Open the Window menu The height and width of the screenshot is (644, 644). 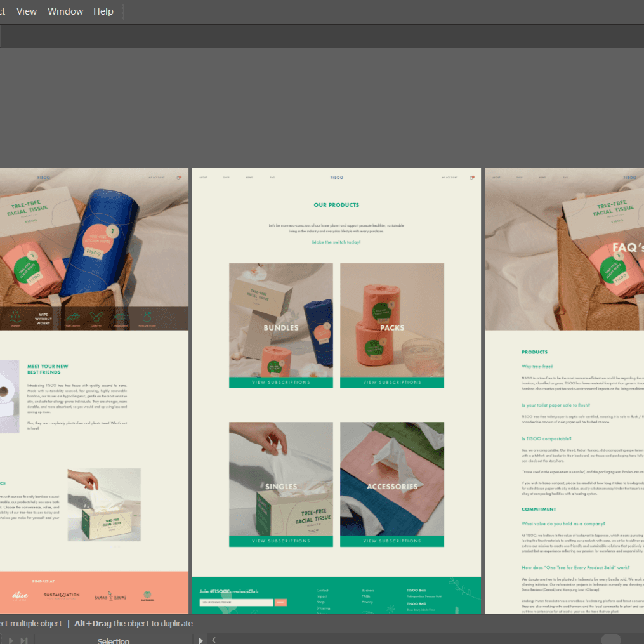(x=65, y=11)
